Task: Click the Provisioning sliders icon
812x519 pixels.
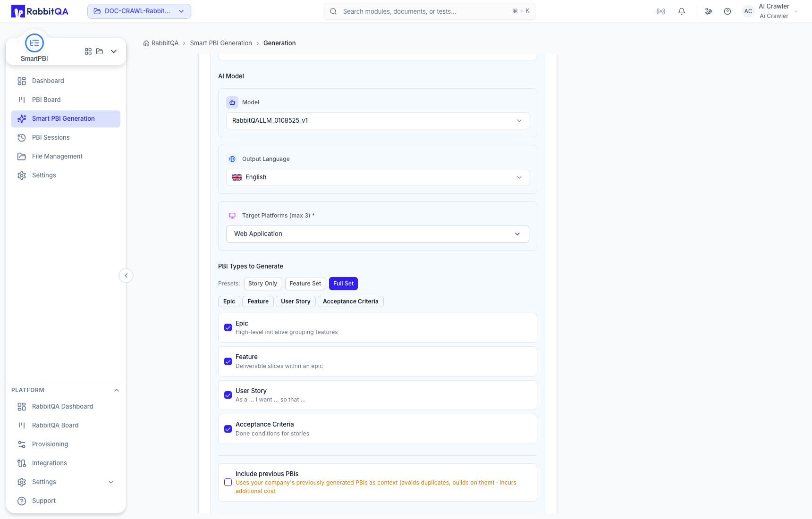Action: point(22,444)
